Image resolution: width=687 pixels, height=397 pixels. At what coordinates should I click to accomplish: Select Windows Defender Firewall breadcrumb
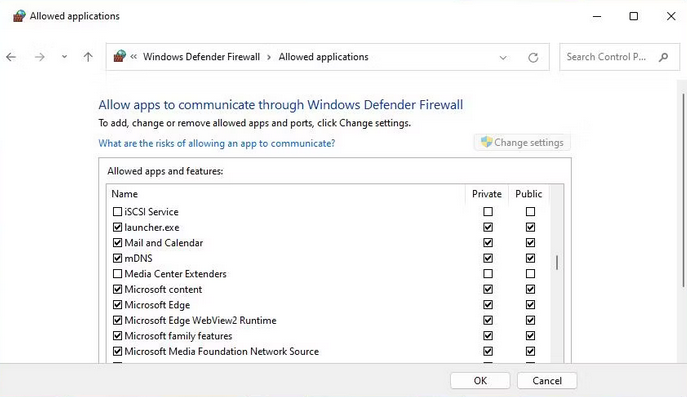point(202,57)
